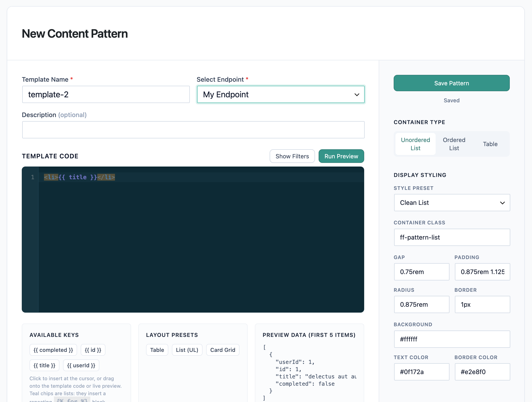Edit the Background color field
532x402 pixels.
point(452,339)
